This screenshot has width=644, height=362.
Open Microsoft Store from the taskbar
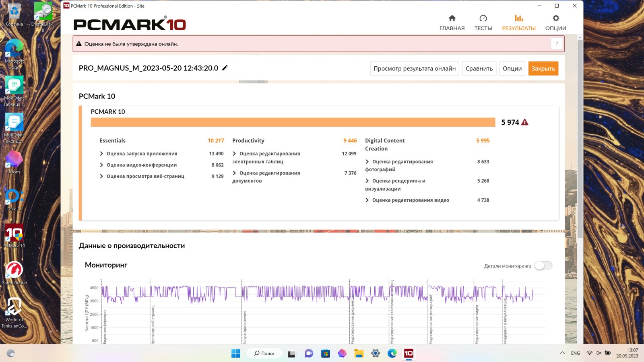pyautogui.click(x=326, y=353)
